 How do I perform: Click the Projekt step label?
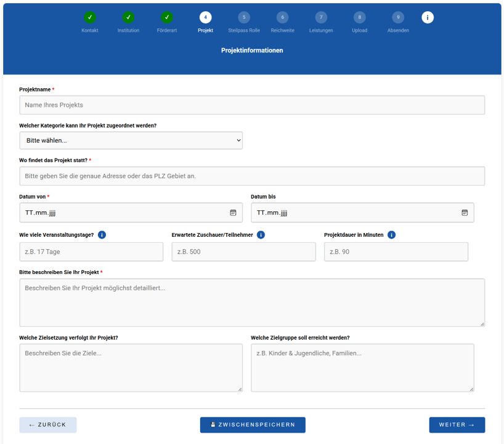pyautogui.click(x=205, y=30)
